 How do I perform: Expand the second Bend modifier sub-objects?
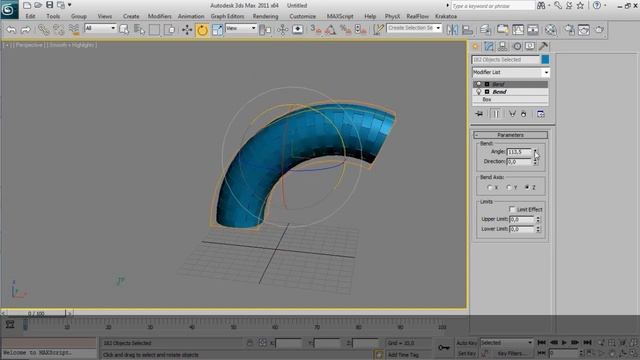click(487, 92)
